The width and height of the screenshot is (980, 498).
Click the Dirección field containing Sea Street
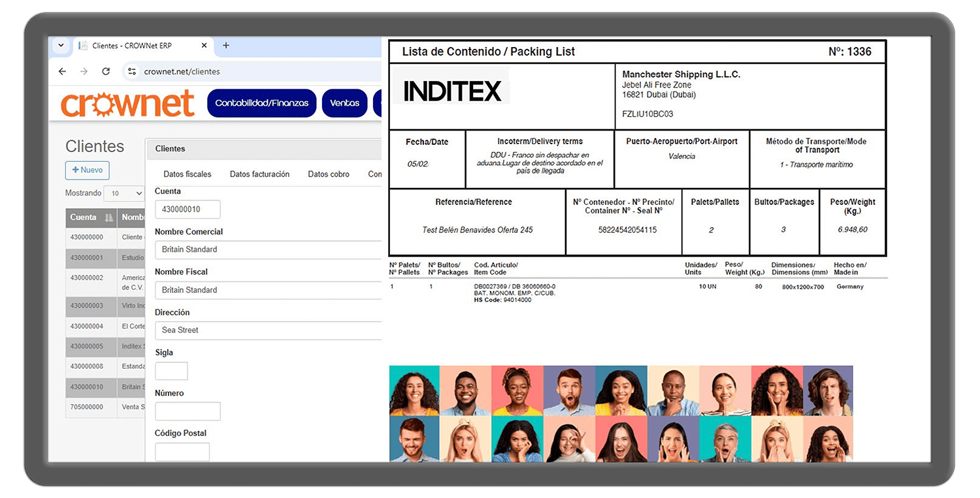coord(268,330)
